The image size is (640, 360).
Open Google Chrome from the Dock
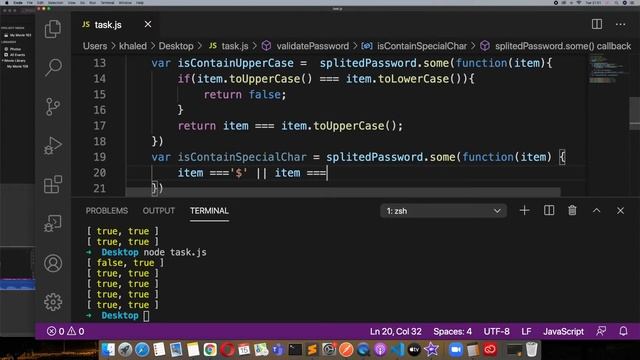[x=210, y=349]
